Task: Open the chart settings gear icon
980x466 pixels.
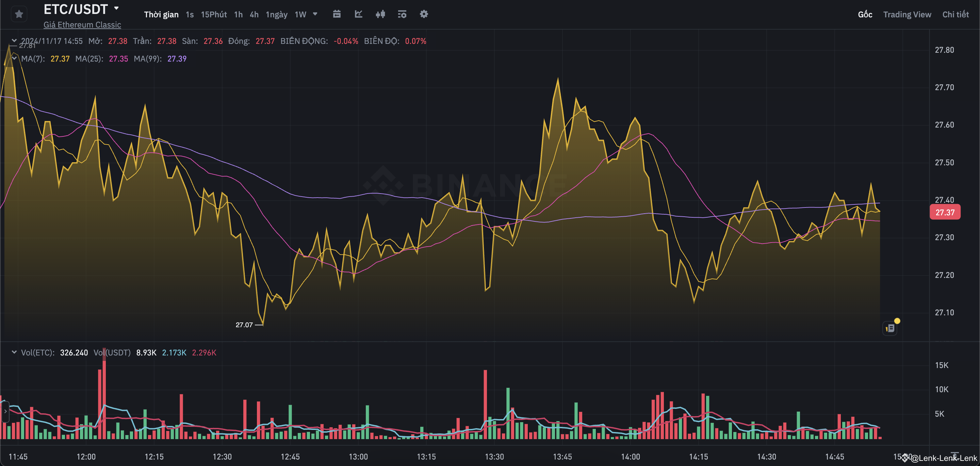Action: [x=423, y=14]
